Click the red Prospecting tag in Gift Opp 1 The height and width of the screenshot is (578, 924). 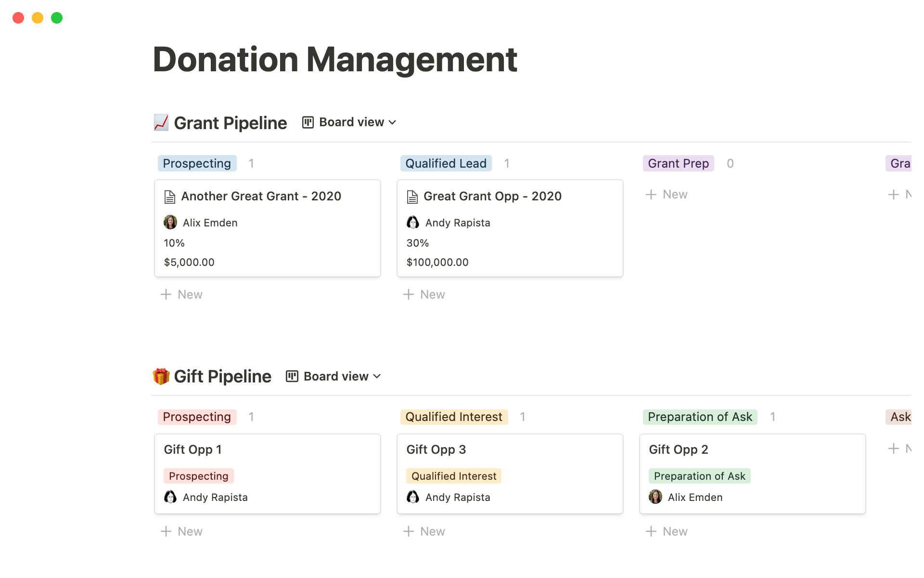click(198, 476)
